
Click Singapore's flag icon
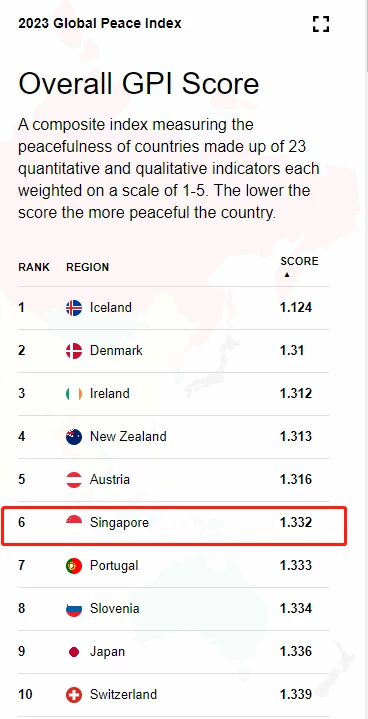74,523
